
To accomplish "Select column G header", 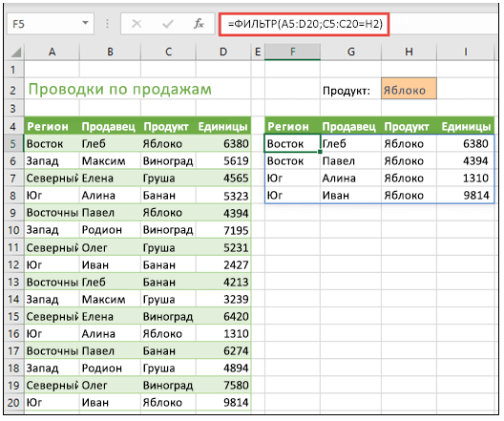I will (x=351, y=52).
